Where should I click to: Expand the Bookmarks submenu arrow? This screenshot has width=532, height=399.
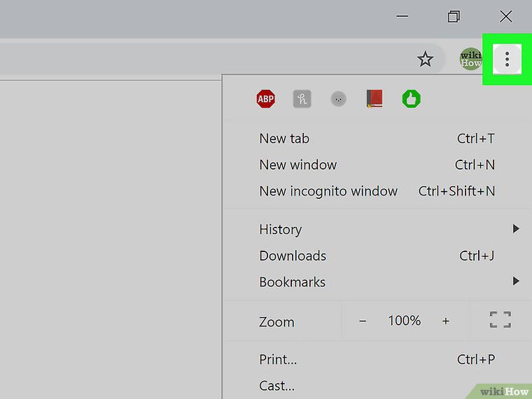tap(516, 281)
